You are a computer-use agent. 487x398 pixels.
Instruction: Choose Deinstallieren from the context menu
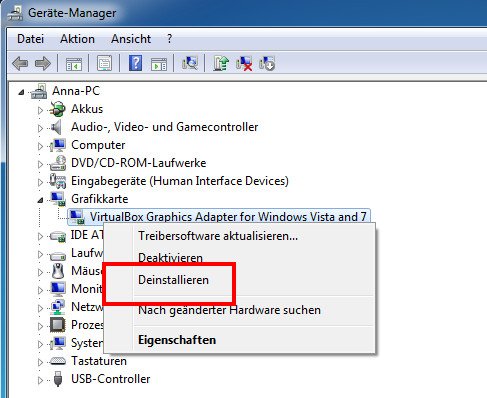173,280
